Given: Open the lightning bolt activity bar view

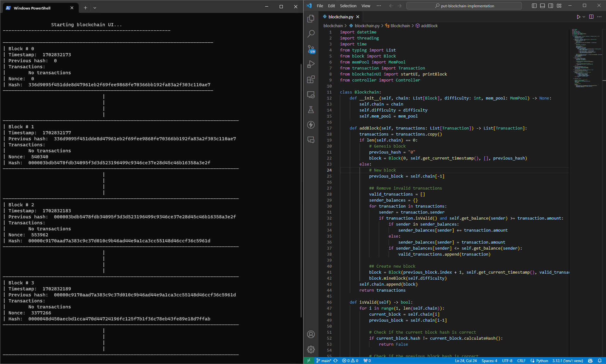Looking at the screenshot, I should (311, 125).
